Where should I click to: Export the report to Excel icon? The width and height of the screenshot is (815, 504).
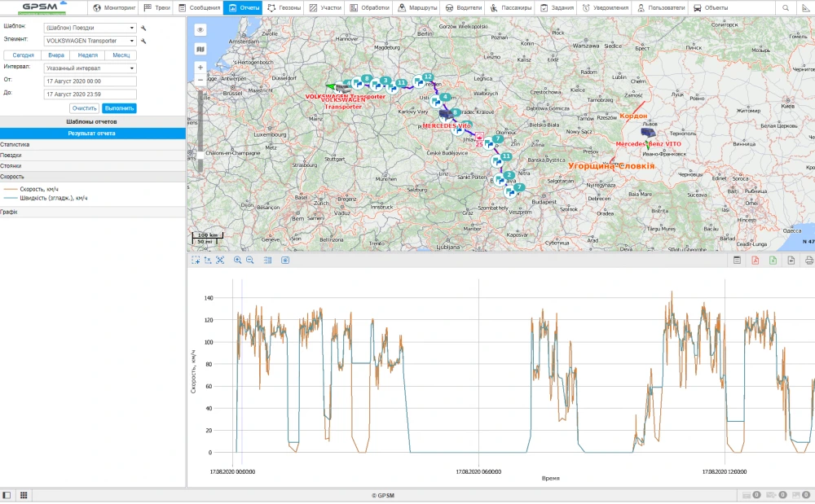773,261
